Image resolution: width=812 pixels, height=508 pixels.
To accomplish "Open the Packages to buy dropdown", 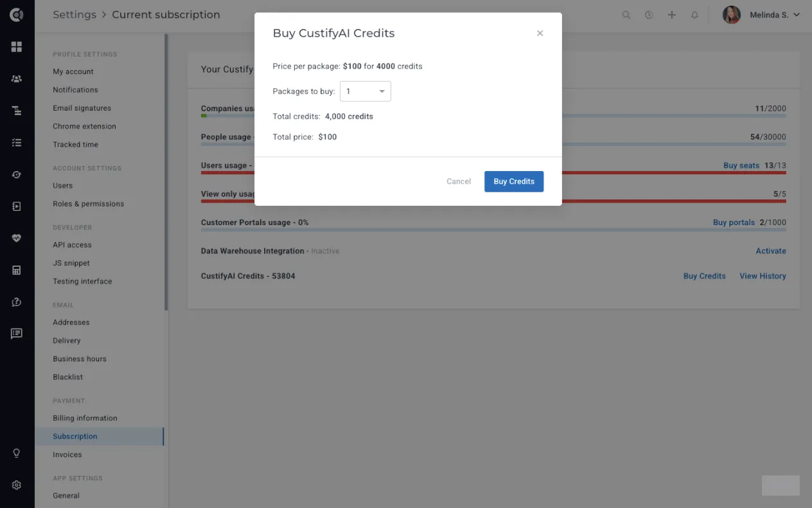I will pyautogui.click(x=365, y=91).
